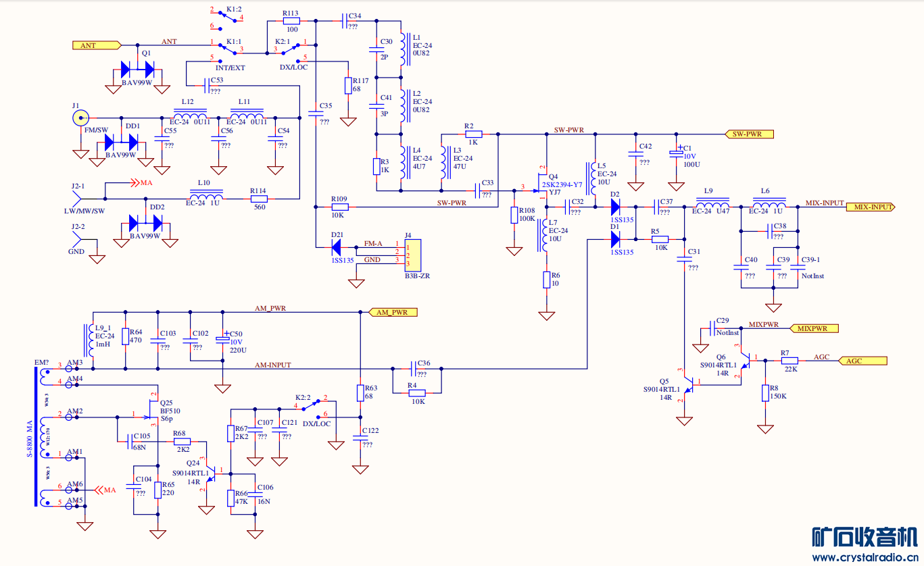Image resolution: width=924 pixels, height=566 pixels.
Task: Click the R113 100 ohm resistor
Action: coord(291,22)
